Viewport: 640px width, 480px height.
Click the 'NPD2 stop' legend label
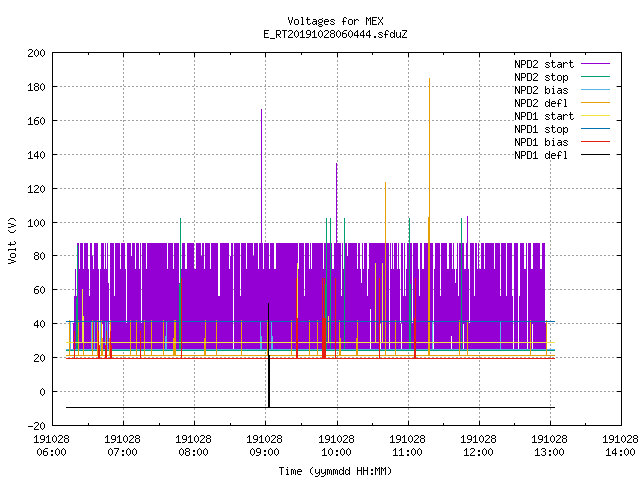point(541,77)
